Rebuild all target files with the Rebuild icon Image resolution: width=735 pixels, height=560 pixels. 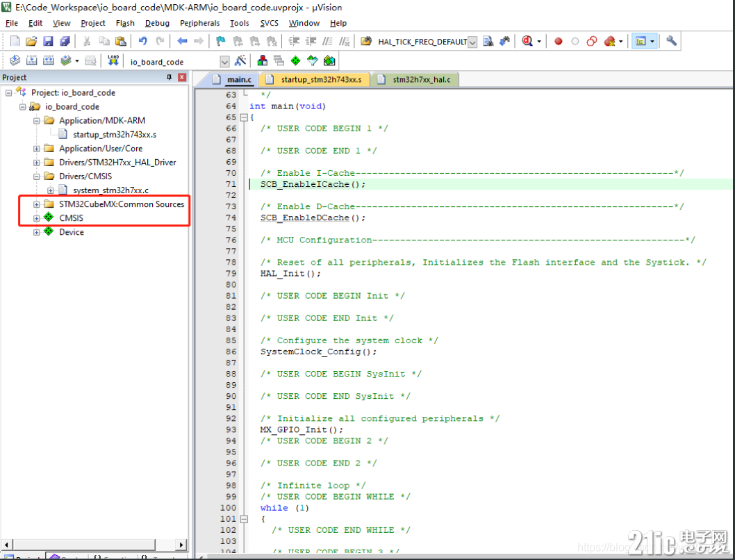point(48,60)
